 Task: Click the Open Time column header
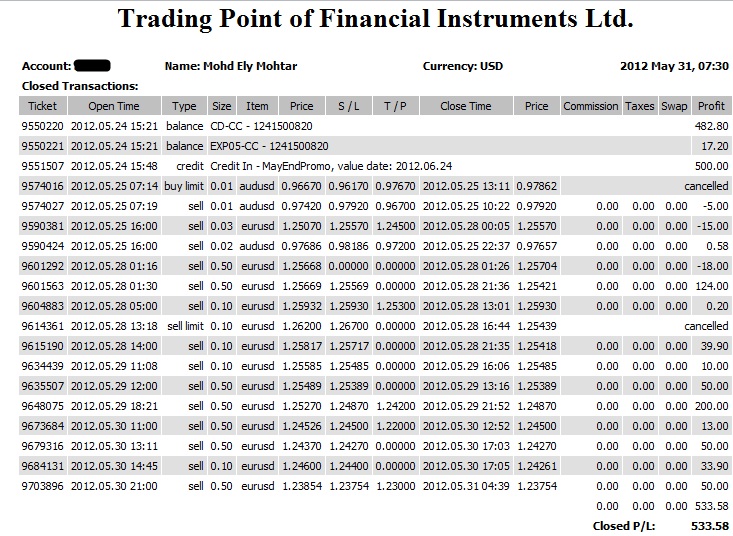tap(114, 106)
